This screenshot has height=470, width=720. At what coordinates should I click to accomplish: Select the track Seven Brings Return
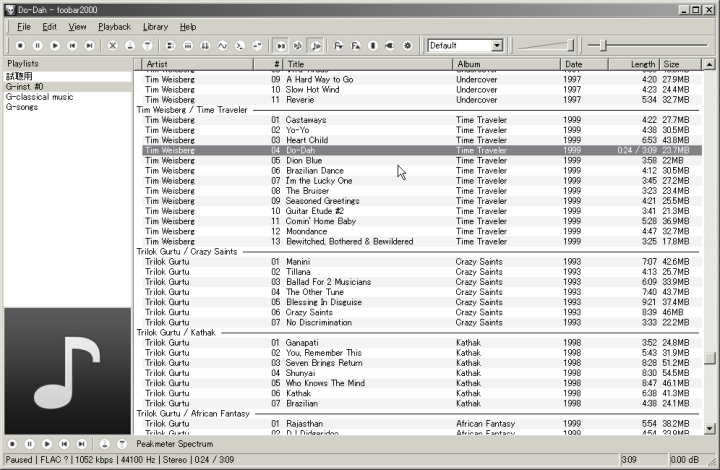pos(422,363)
